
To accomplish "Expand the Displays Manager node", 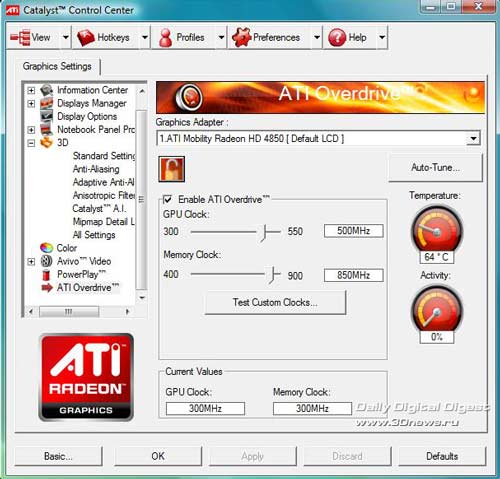I will 31,104.
